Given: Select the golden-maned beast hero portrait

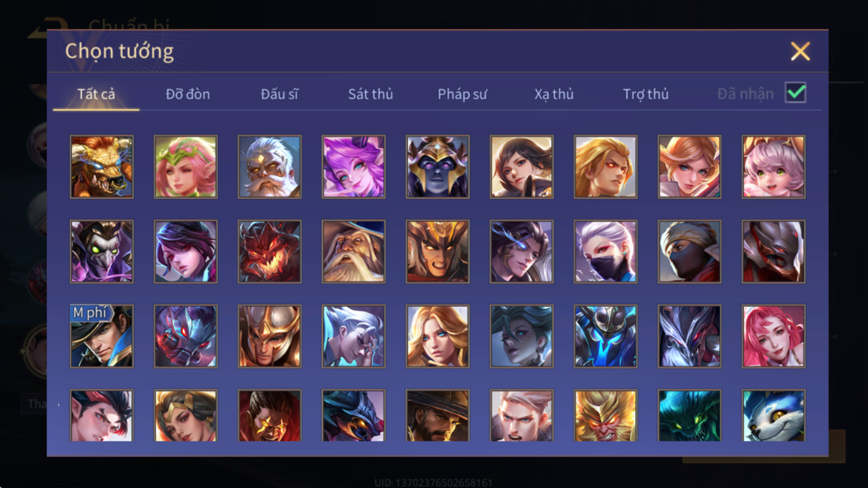Looking at the screenshot, I should (102, 167).
